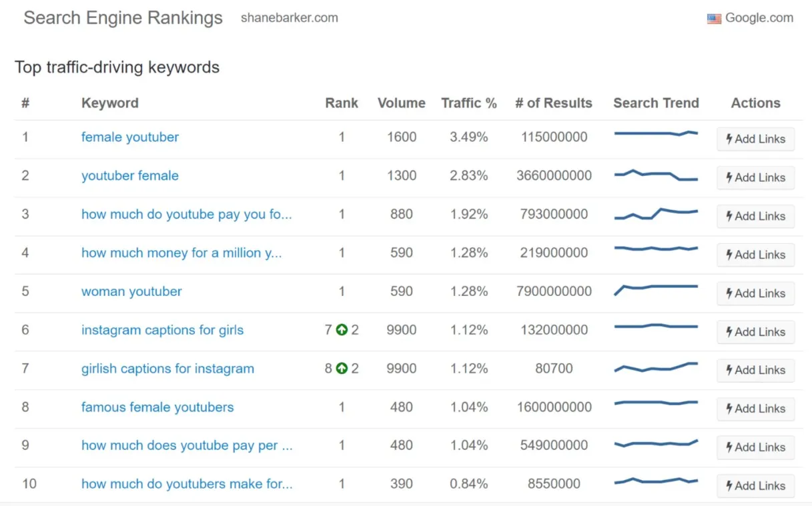Add links for 'instagram captions for girls'
The image size is (812, 506).
coord(755,332)
